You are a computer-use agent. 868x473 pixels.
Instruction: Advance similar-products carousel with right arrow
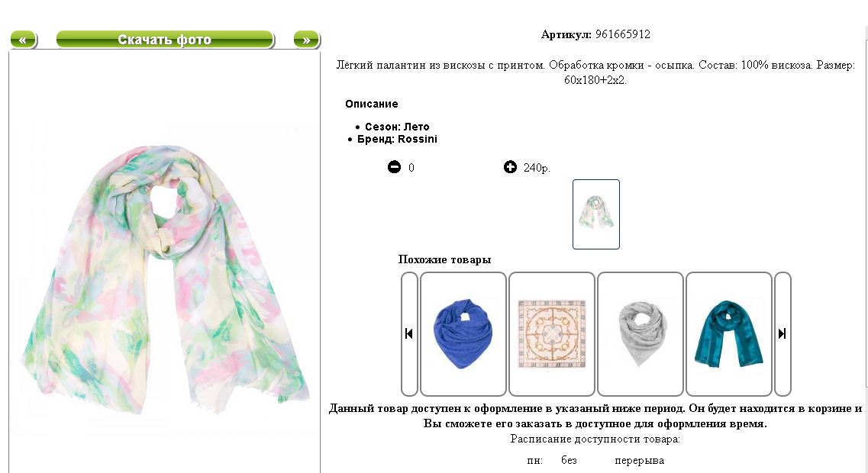(x=782, y=333)
